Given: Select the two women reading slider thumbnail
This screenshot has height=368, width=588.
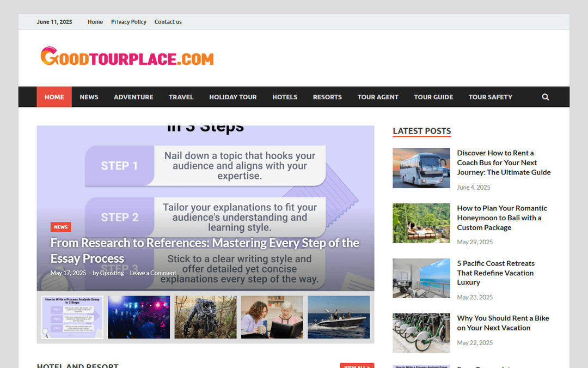Looking at the screenshot, I should click(272, 317).
